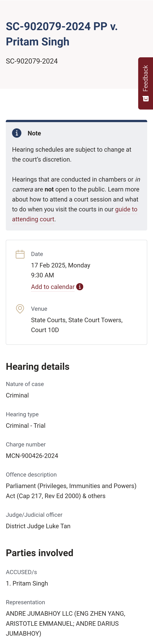Screen dimensions: 153x644
Task: Click the 17 Feb 2025, Monday date text
Action: click(x=60, y=265)
